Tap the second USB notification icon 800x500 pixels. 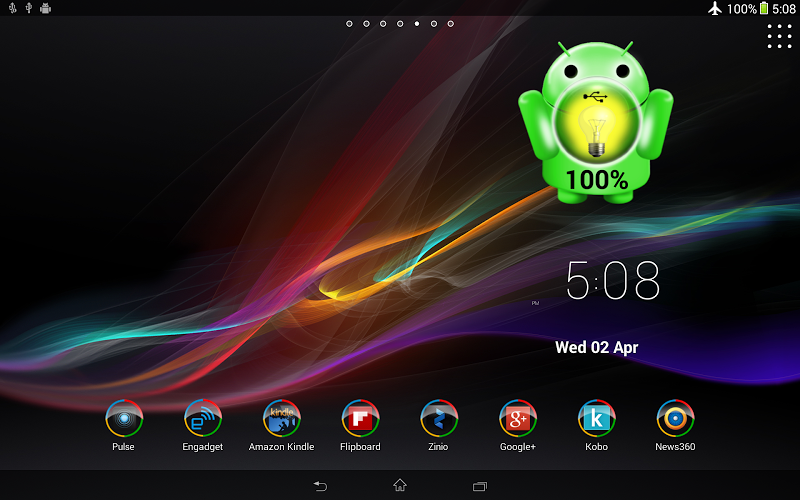(x=29, y=8)
